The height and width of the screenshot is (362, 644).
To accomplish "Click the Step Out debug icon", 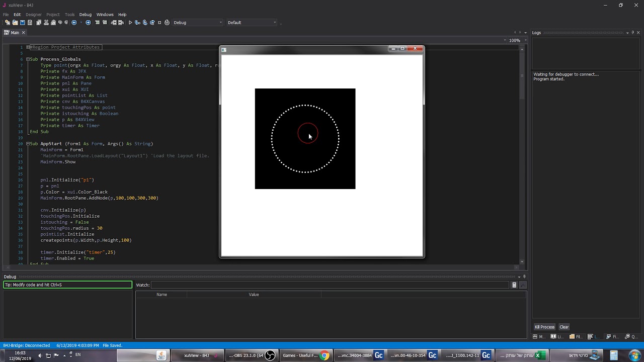I will tap(152, 23).
